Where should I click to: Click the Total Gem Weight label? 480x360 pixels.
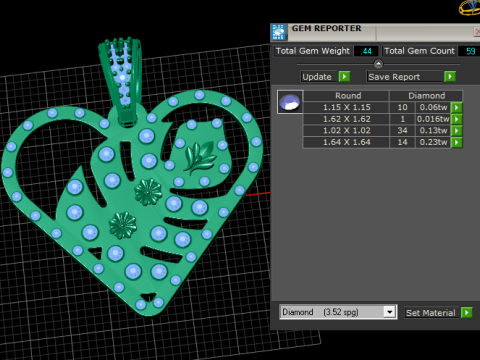313,51
